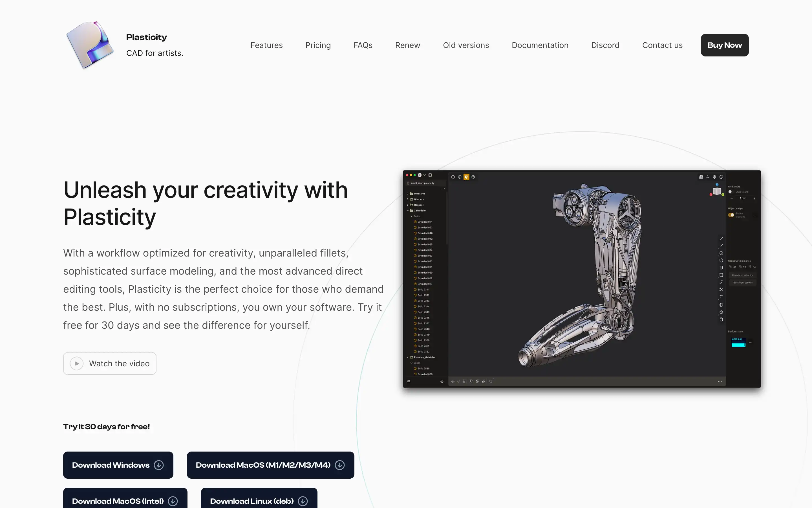
Task: Select the highlighted Face selection mode icon
Action: pos(466,177)
